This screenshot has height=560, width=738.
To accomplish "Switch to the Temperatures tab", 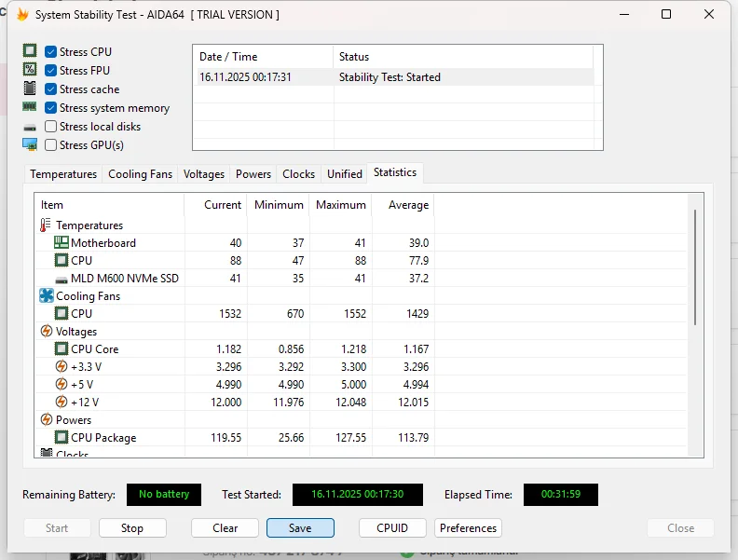I will click(63, 174).
